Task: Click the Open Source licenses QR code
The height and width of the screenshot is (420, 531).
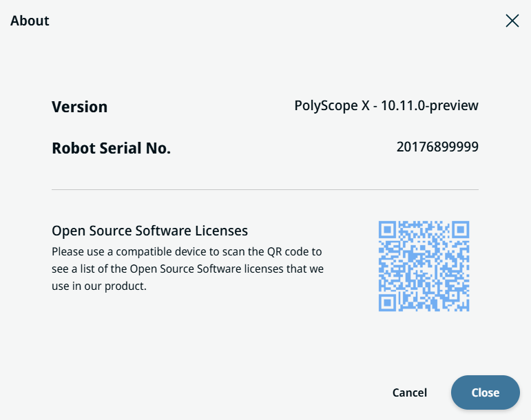Action: pyautogui.click(x=424, y=266)
